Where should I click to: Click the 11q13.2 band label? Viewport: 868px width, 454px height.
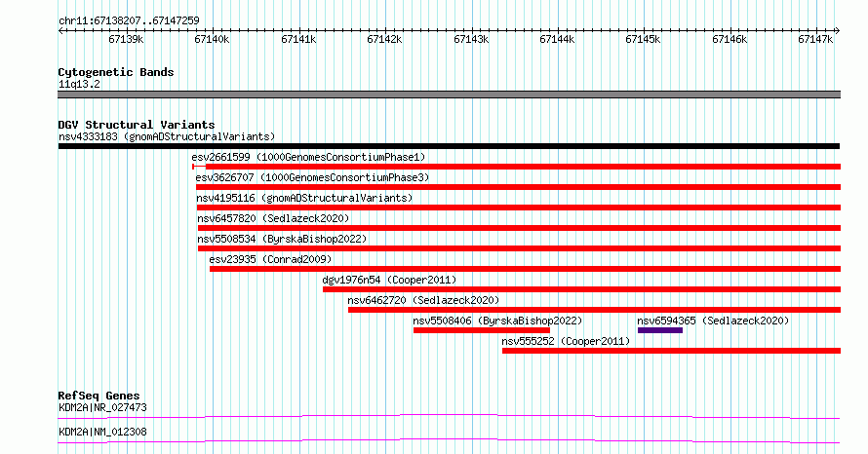pos(79,85)
